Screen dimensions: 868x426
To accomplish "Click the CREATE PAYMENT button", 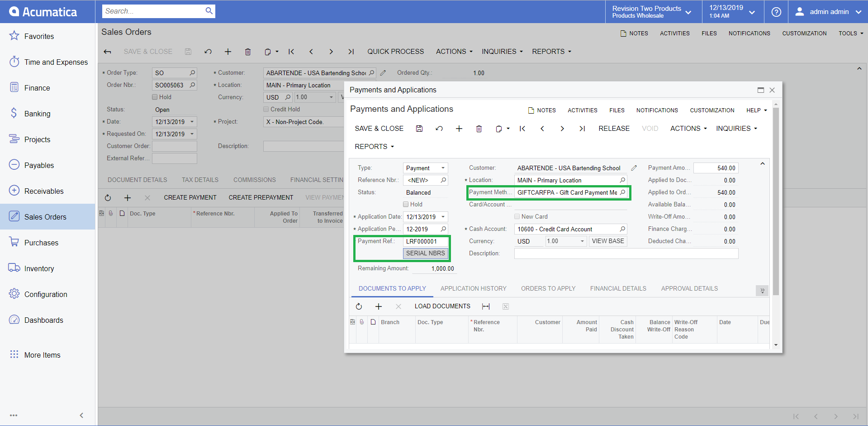I will tap(190, 198).
